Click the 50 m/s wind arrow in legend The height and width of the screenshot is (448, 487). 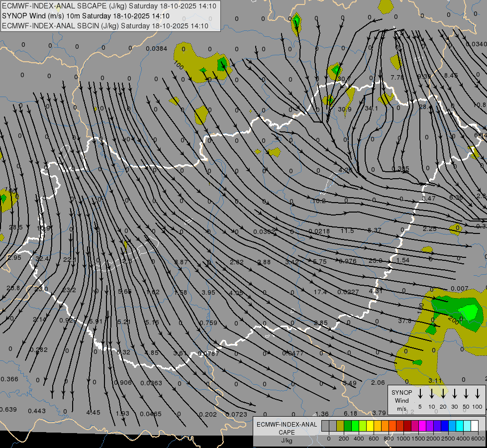point(466,394)
